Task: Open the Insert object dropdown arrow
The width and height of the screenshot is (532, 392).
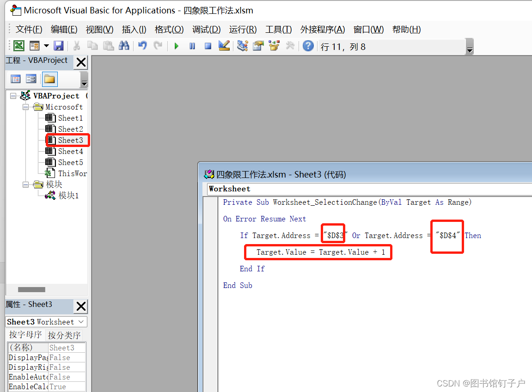Action: [47, 46]
